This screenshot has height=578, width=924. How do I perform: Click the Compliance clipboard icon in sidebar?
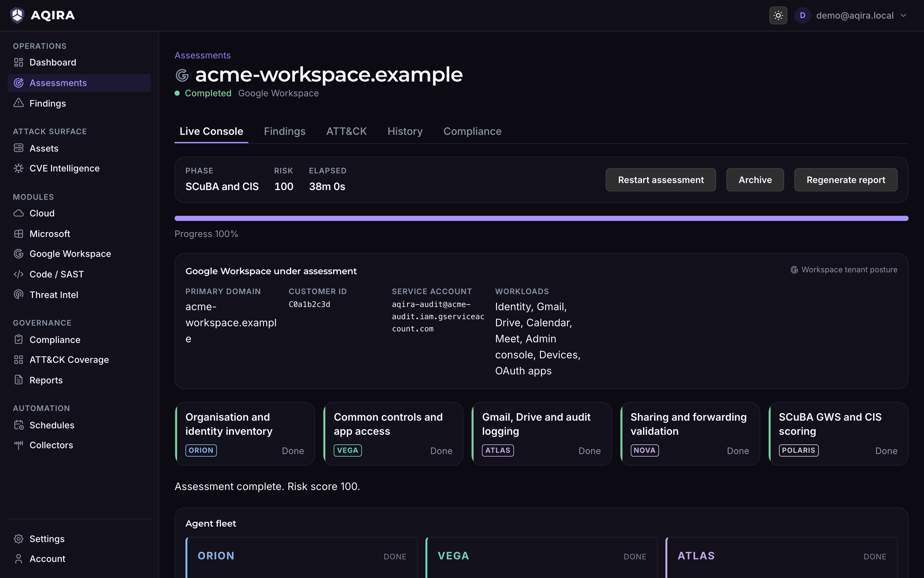(x=18, y=339)
